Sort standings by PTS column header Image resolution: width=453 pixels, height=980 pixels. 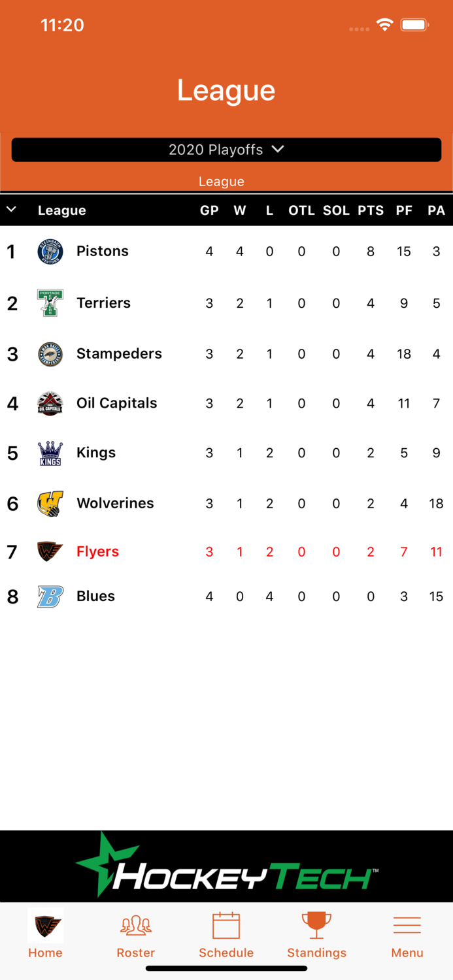tap(371, 210)
